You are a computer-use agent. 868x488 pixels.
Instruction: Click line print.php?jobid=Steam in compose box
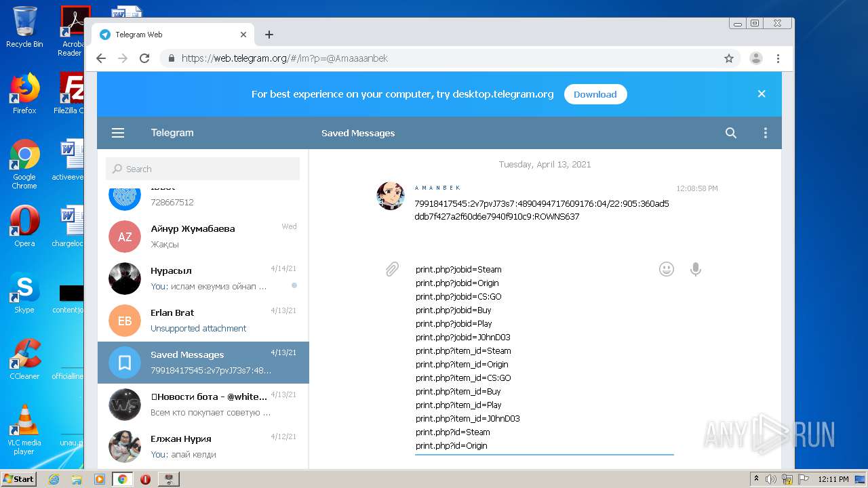coord(458,270)
